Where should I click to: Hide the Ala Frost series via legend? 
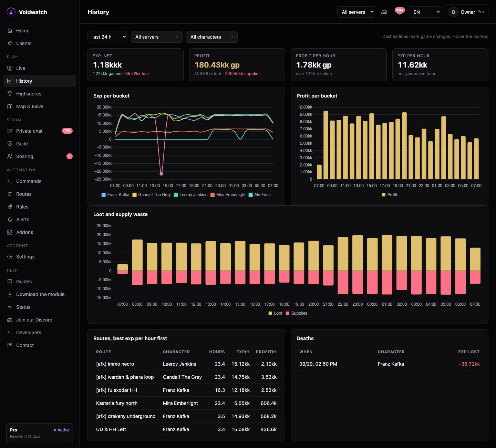[260, 195]
